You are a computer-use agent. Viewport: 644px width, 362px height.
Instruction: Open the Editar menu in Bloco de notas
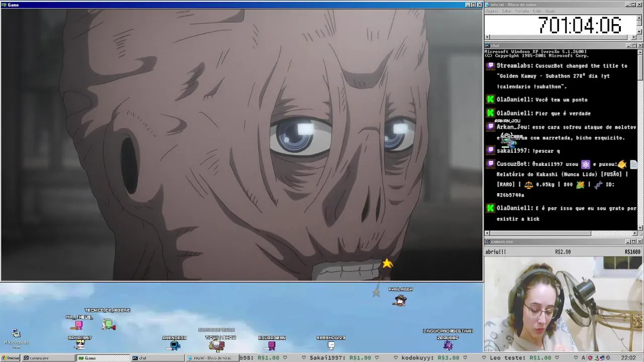[x=507, y=11]
